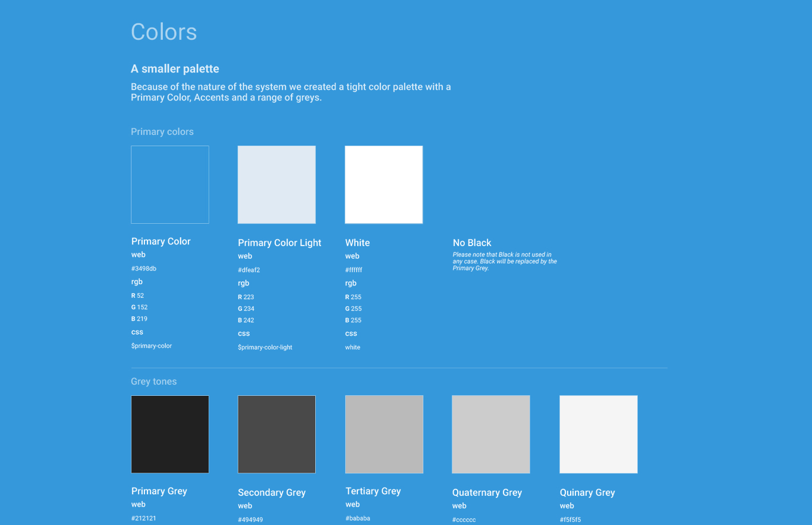This screenshot has width=812, height=525.
Task: Click the 'G 152' value
Action: (x=140, y=307)
